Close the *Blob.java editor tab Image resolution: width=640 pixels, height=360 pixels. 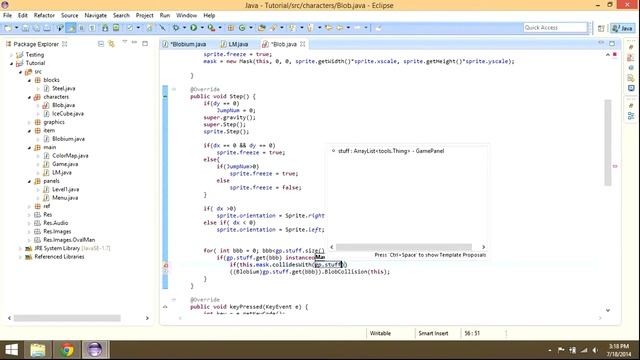302,44
